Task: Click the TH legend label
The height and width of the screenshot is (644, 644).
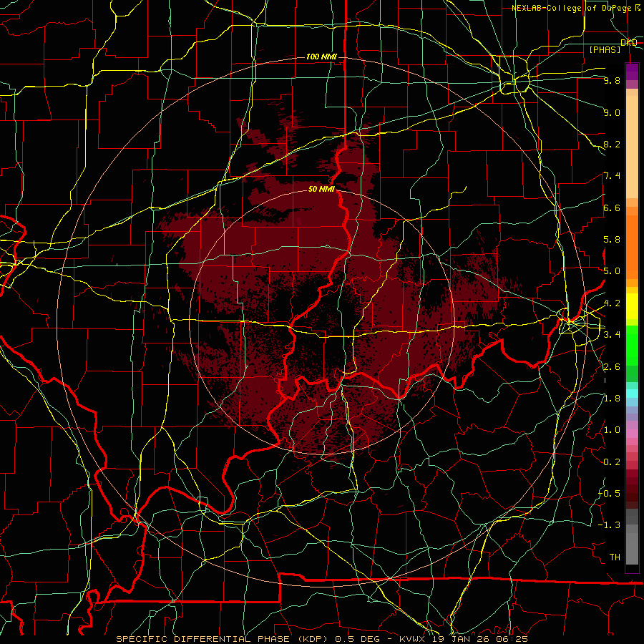Action: click(615, 557)
